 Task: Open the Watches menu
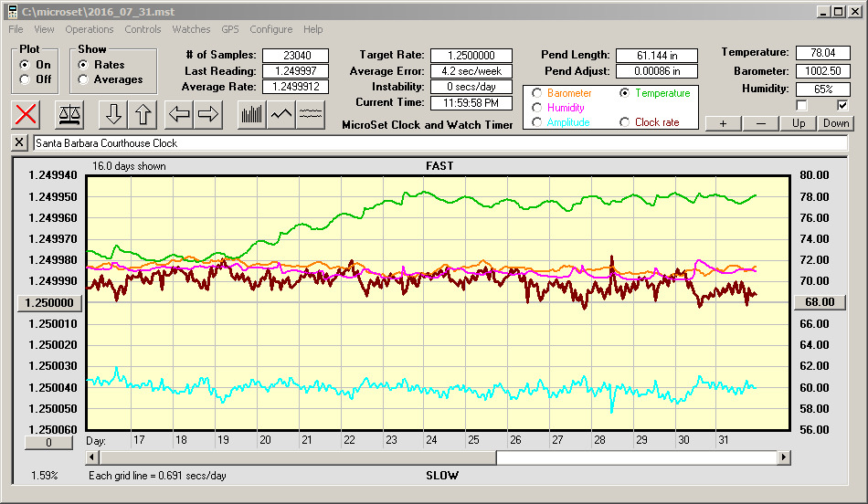pos(191,29)
